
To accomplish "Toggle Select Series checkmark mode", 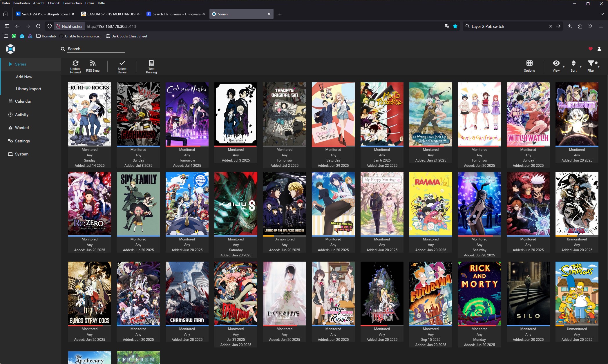I will click(122, 64).
